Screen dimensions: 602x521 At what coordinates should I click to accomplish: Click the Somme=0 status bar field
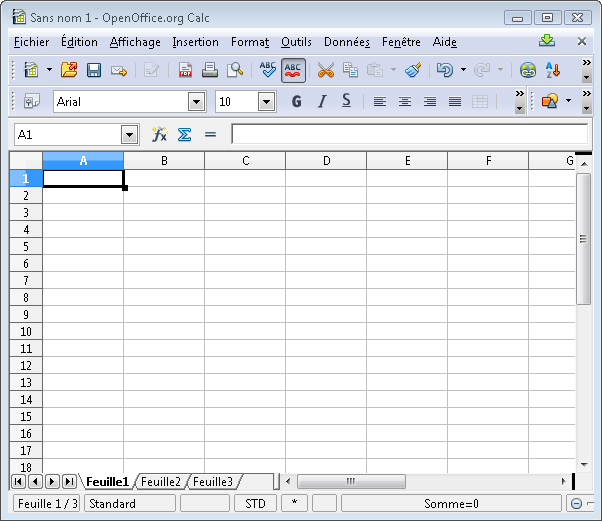[x=451, y=503]
